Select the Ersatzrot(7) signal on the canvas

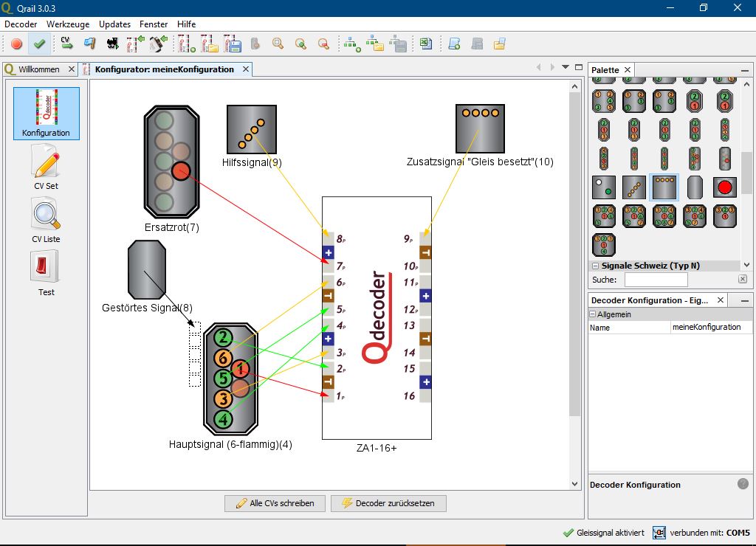click(171, 162)
